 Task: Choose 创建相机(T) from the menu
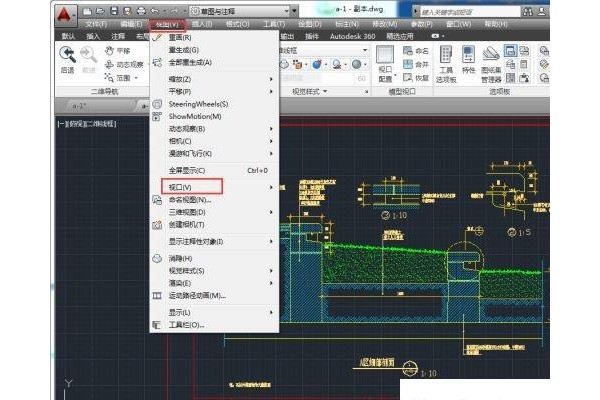click(214, 225)
